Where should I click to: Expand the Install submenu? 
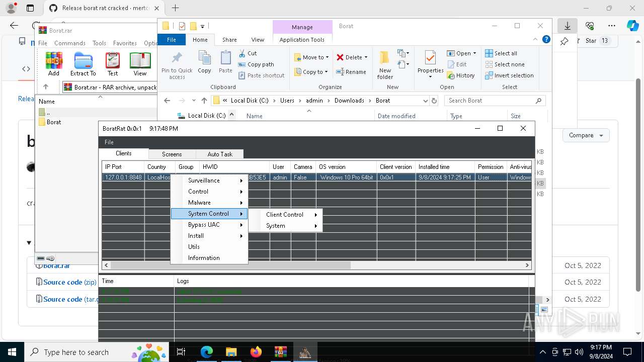point(209,236)
